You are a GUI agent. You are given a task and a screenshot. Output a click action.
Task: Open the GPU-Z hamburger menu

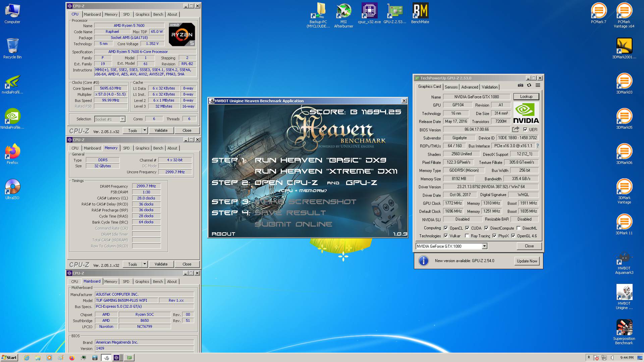[x=538, y=85]
